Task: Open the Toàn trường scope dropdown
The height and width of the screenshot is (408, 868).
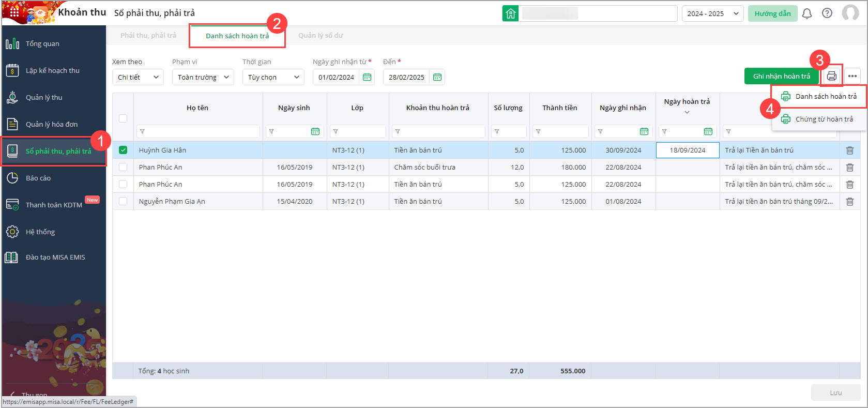Action: tap(203, 77)
